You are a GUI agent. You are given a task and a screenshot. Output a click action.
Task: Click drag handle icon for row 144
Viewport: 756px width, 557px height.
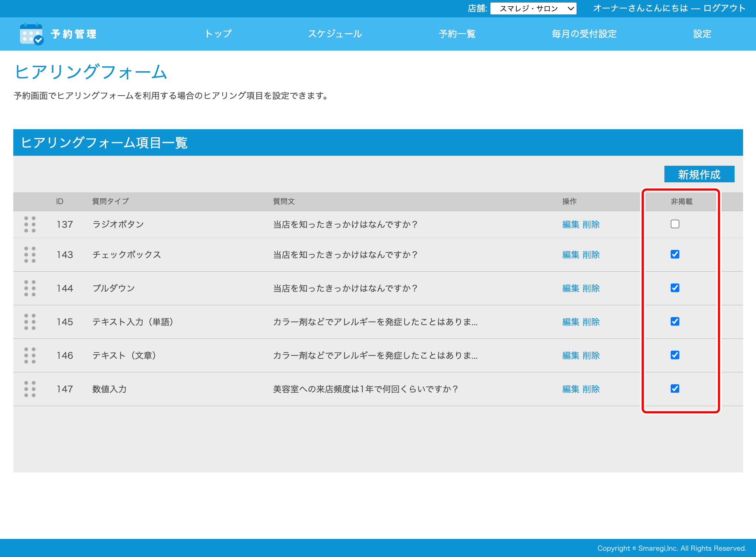(x=30, y=288)
